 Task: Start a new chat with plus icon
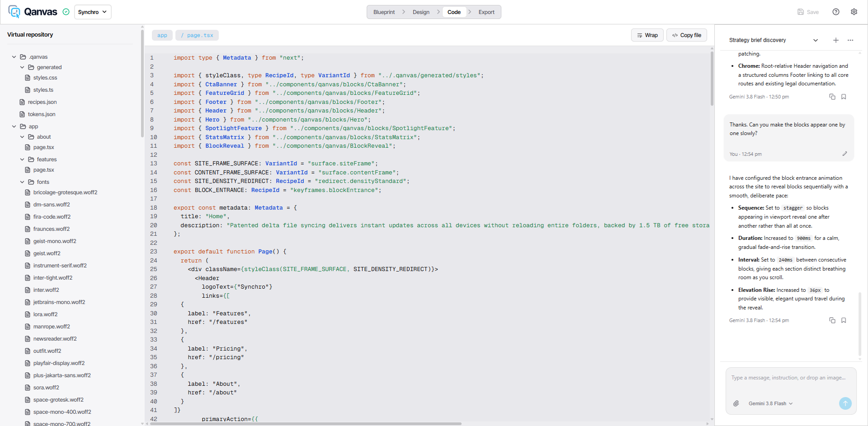(x=836, y=40)
